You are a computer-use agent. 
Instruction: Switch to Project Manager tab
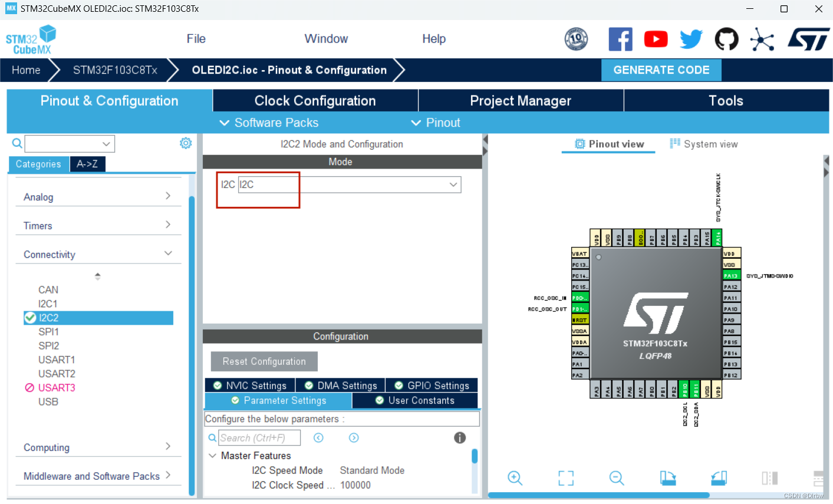coord(521,101)
